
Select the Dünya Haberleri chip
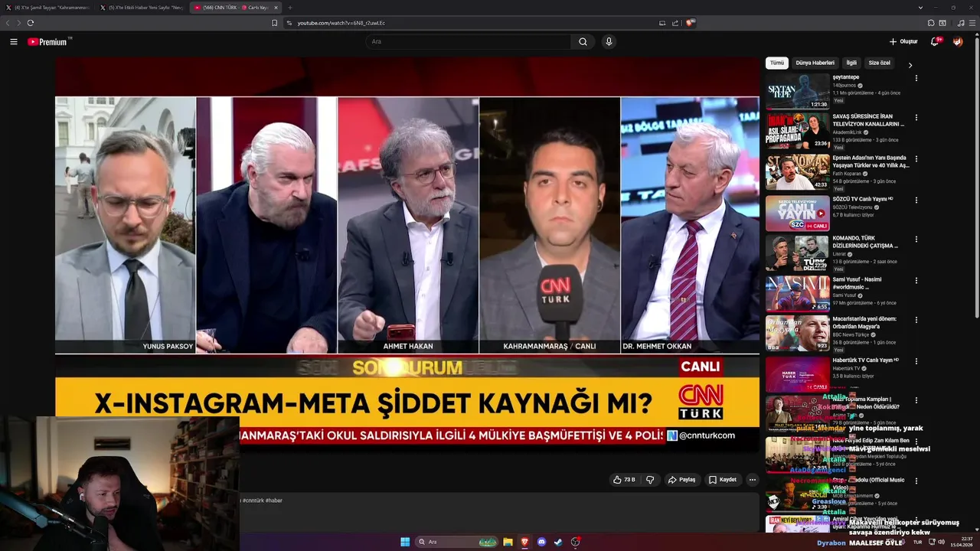coord(815,63)
